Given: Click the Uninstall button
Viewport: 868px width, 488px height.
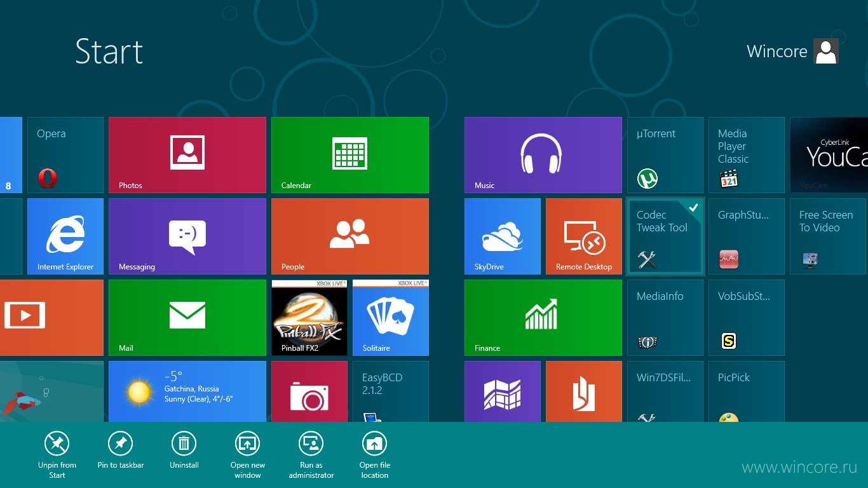Looking at the screenshot, I should point(184,450).
